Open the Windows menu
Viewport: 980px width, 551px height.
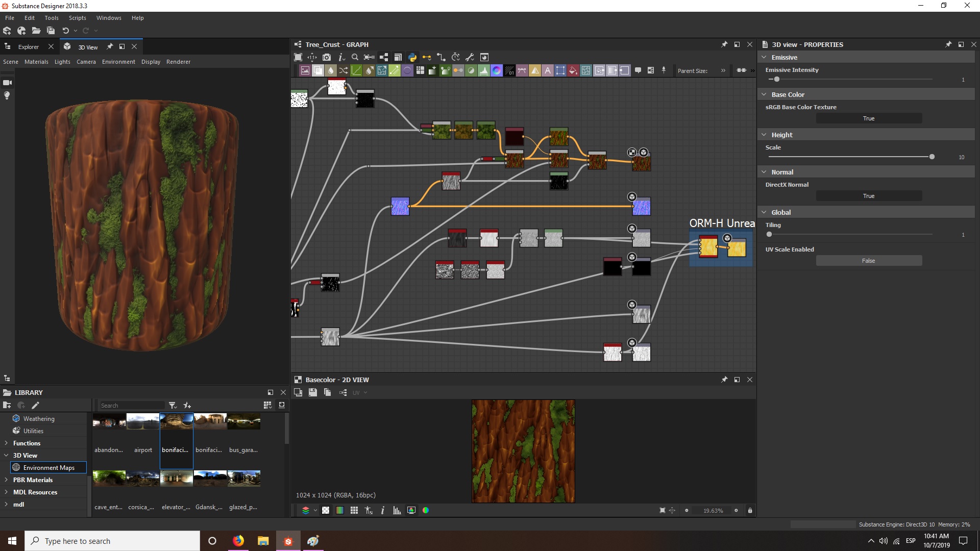click(x=109, y=18)
